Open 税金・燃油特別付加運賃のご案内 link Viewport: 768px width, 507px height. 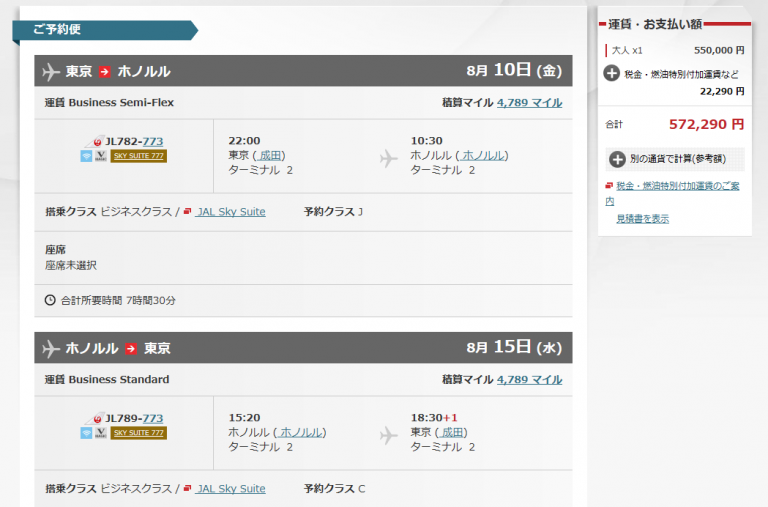(677, 186)
